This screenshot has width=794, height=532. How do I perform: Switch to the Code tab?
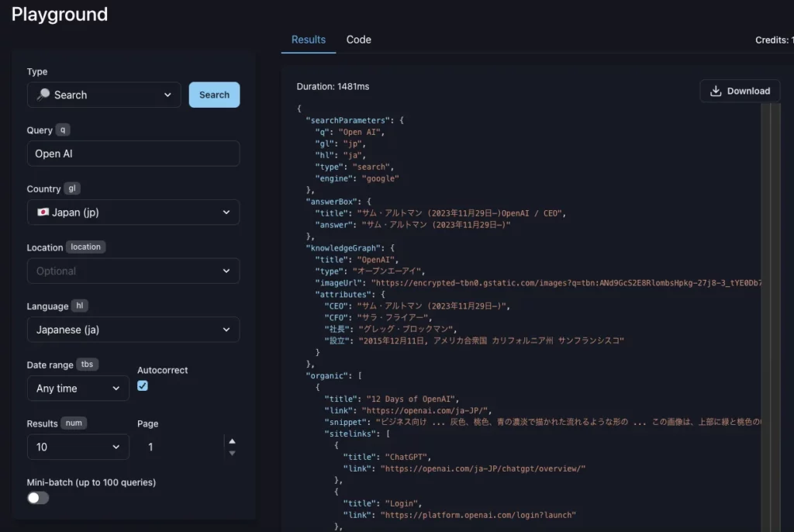pos(358,40)
